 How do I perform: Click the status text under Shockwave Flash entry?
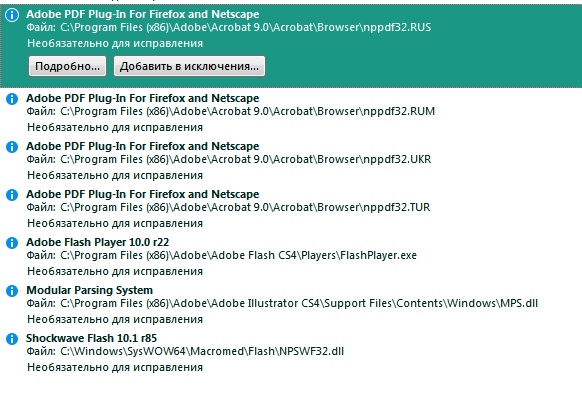point(115,367)
